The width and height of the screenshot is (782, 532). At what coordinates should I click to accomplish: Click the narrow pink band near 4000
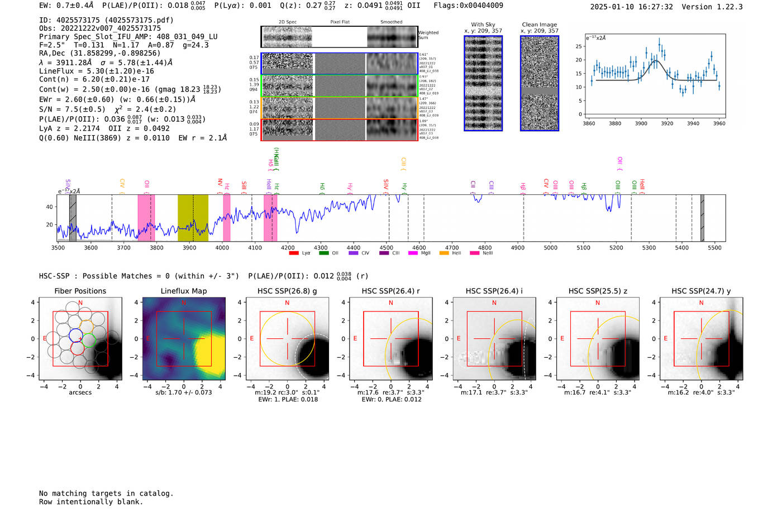pyautogui.click(x=227, y=218)
